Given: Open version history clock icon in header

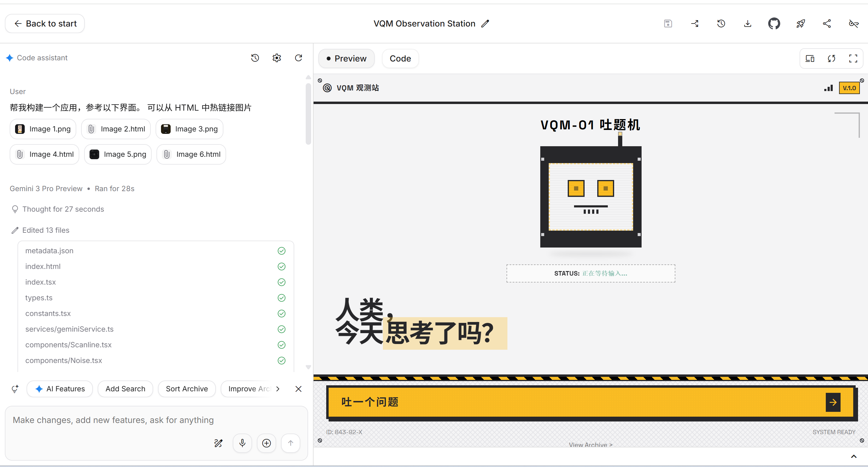Looking at the screenshot, I should (721, 24).
